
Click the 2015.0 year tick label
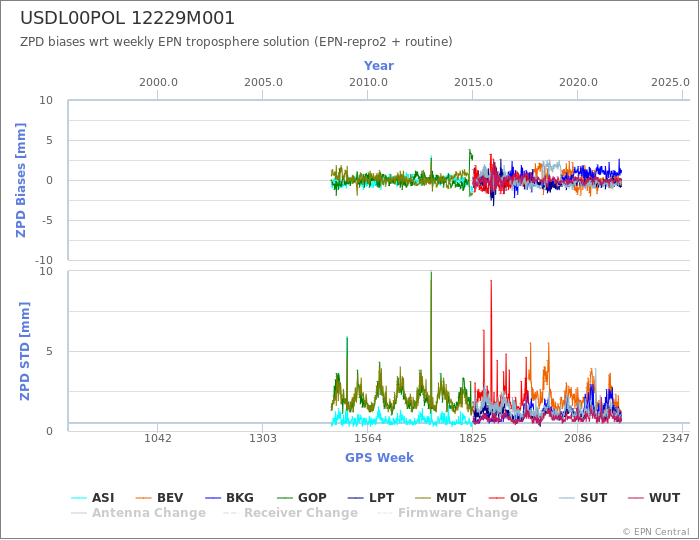[x=473, y=83]
